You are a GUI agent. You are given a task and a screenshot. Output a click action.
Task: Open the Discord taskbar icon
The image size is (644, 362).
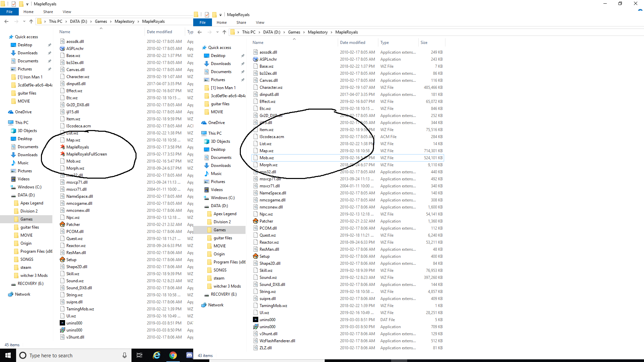(x=189, y=355)
